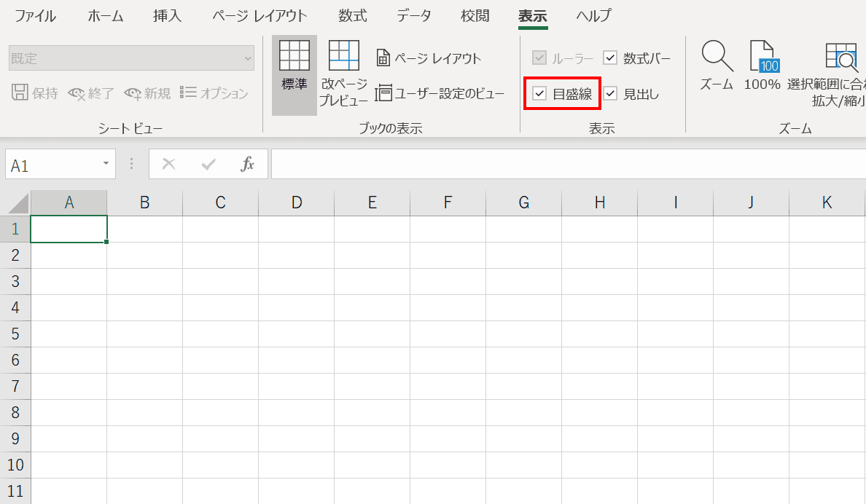
Task: Zoom to selection 選択範囲に合わせて
Action: click(x=827, y=74)
